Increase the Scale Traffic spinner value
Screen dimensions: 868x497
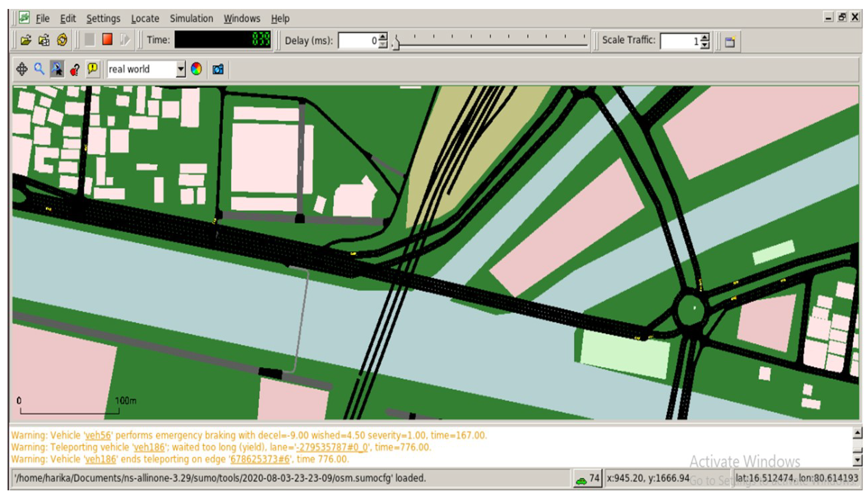pyautogui.click(x=705, y=37)
